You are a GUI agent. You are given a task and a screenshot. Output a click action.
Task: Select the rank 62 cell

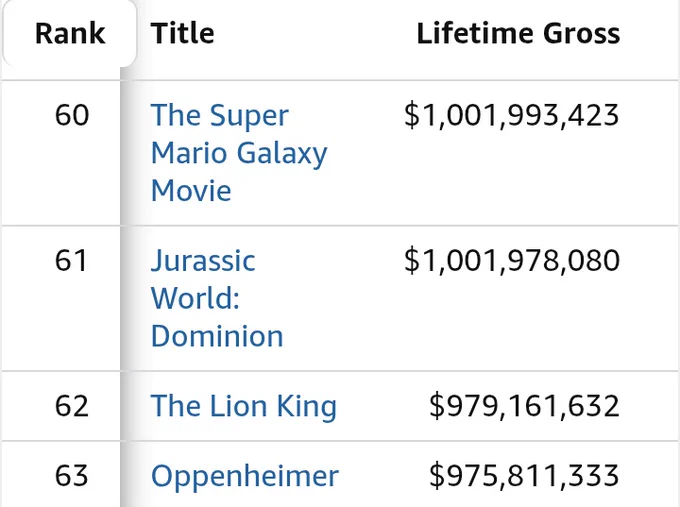[72, 406]
